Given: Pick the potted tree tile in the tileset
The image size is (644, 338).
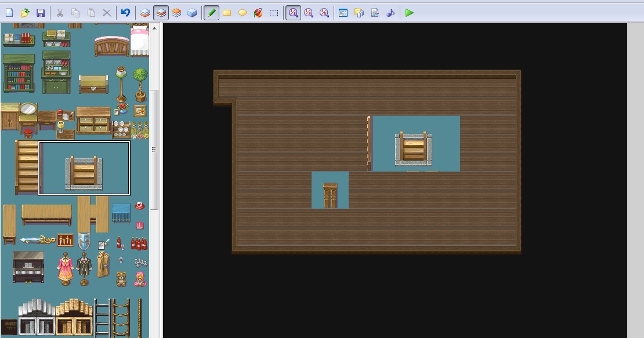Looking at the screenshot, I should pyautogui.click(x=140, y=85).
